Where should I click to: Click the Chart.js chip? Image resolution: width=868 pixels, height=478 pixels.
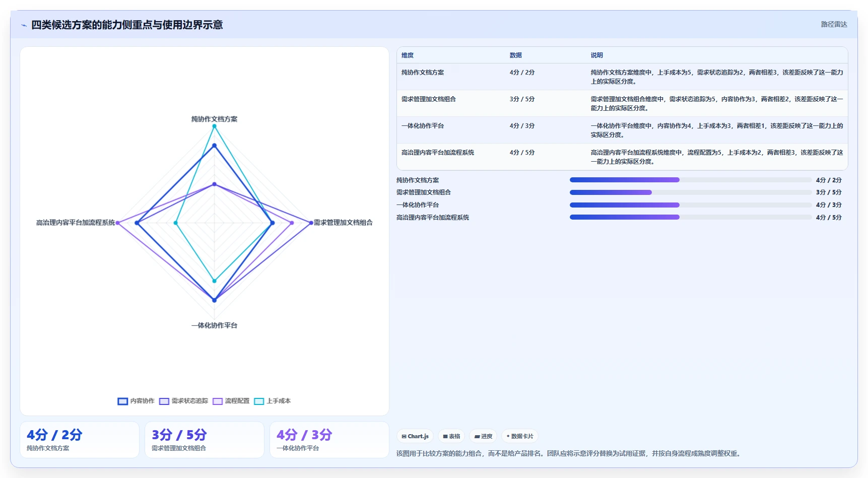click(x=415, y=436)
